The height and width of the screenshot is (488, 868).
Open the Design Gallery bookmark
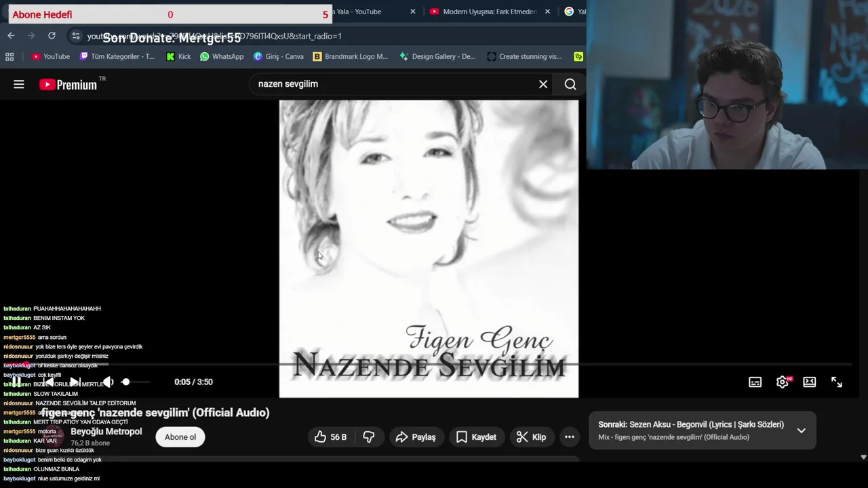coord(437,56)
